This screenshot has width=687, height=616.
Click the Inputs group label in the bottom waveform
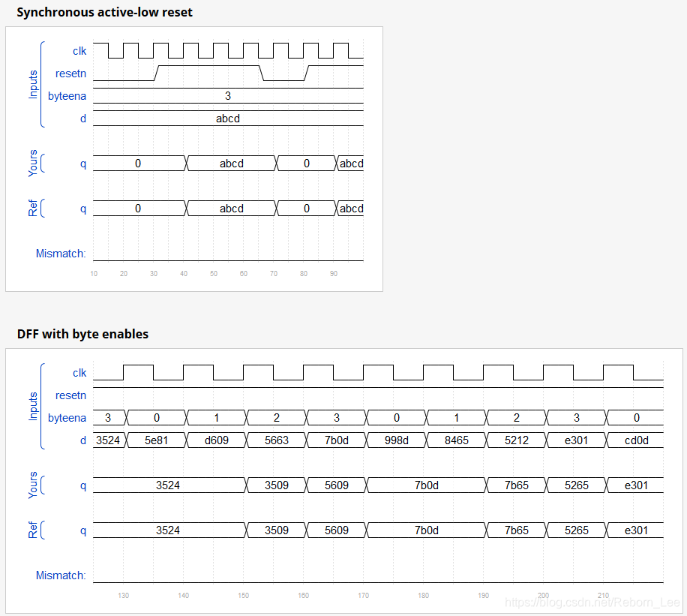(33, 407)
